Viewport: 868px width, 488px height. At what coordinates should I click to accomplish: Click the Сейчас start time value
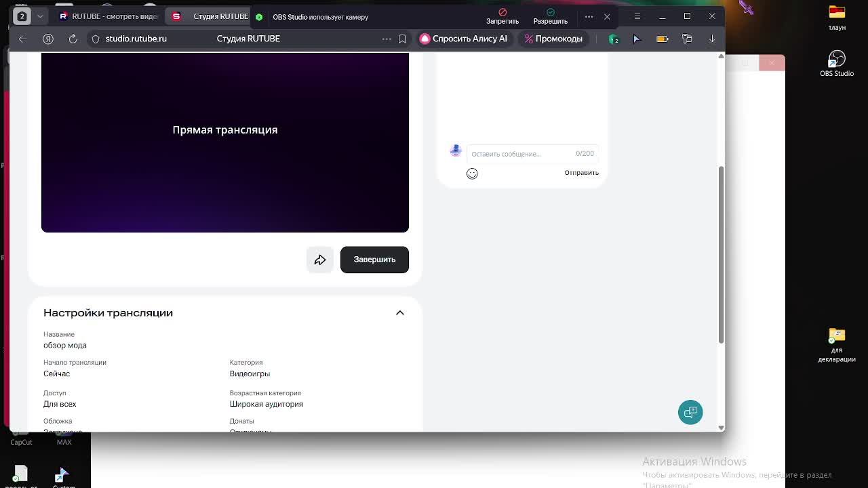pyautogui.click(x=57, y=374)
